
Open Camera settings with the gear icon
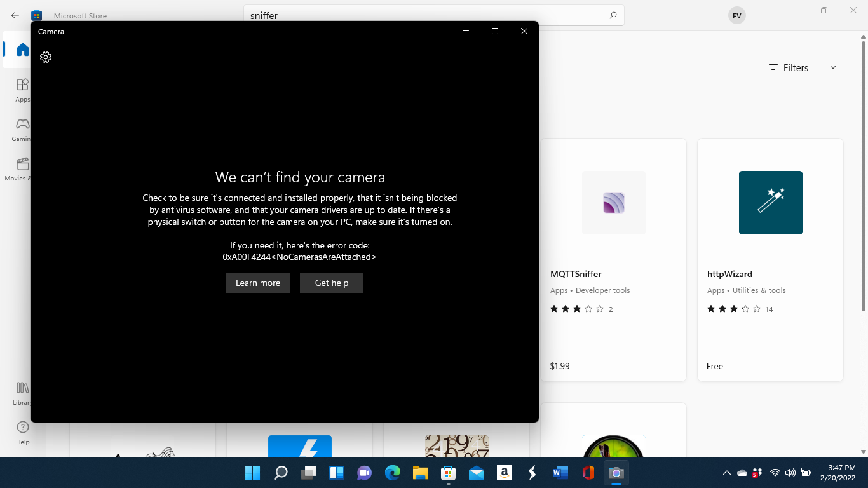pyautogui.click(x=45, y=57)
